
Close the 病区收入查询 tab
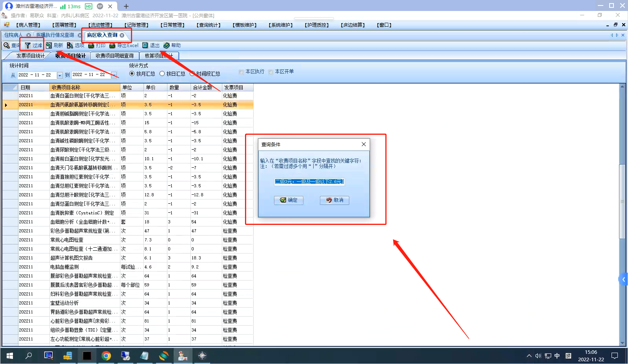click(122, 35)
